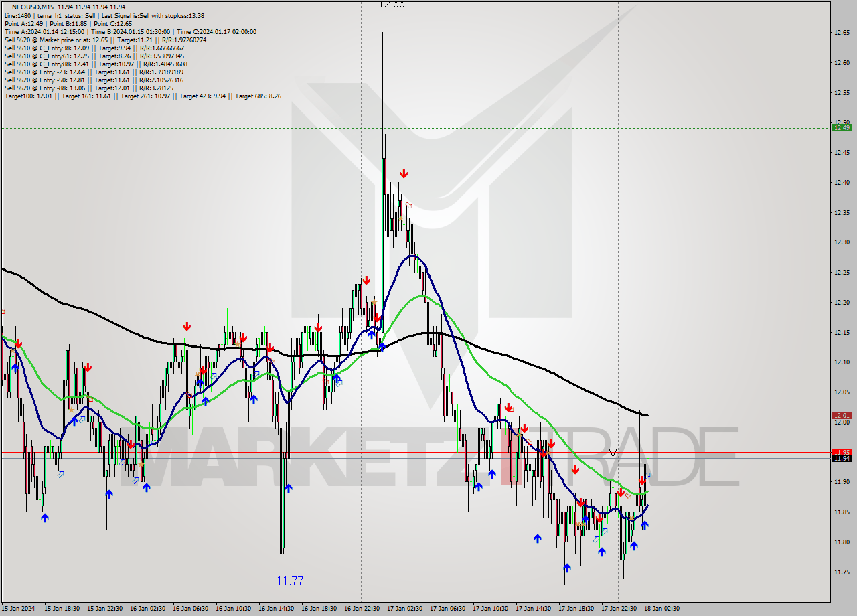Select the 12.60 price axis label

click(841, 62)
